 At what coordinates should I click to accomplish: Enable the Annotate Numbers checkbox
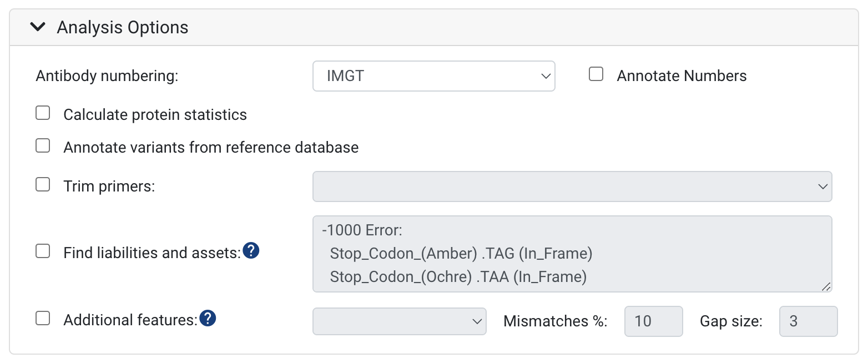pos(596,74)
